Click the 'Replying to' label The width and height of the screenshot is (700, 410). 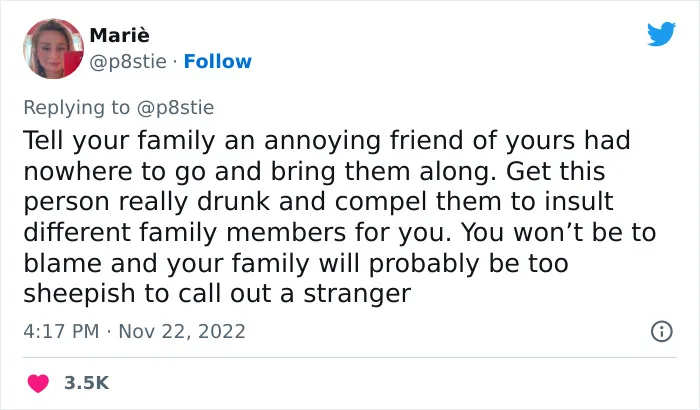(77, 108)
